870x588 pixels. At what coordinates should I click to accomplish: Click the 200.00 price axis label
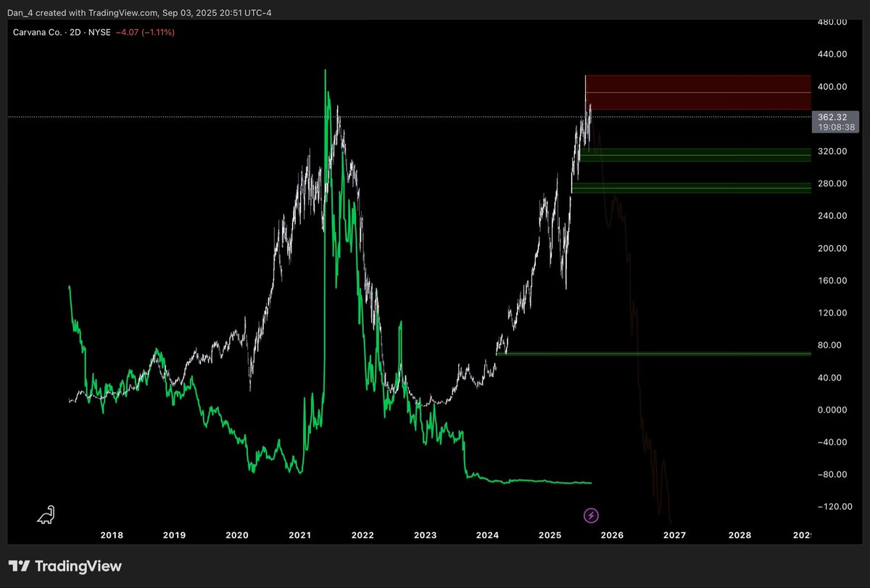click(832, 248)
